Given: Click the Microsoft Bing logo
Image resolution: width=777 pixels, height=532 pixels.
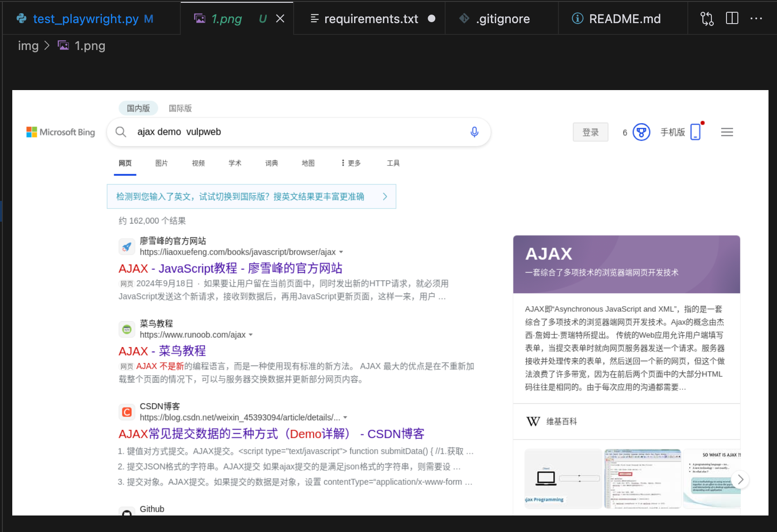Looking at the screenshot, I should [61, 132].
